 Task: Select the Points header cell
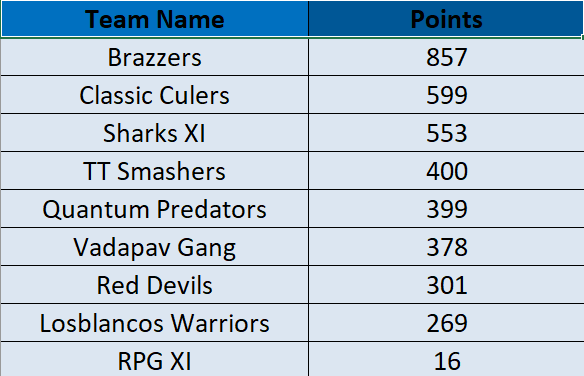[446, 19]
